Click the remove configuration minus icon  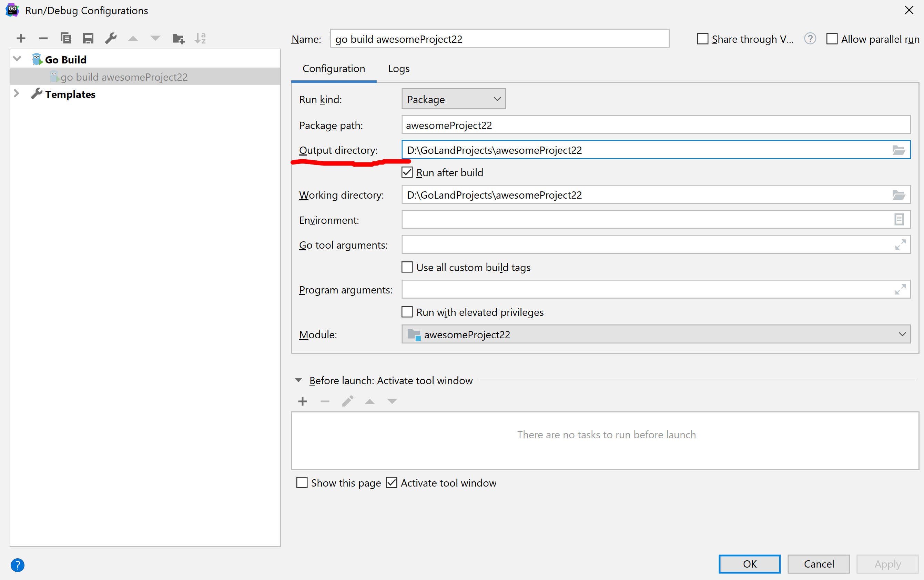click(x=43, y=38)
